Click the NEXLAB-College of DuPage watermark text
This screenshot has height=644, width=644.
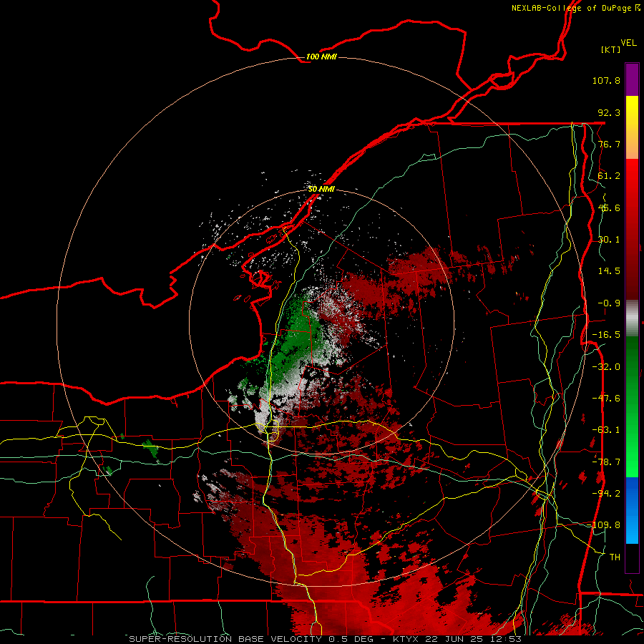click(576, 8)
